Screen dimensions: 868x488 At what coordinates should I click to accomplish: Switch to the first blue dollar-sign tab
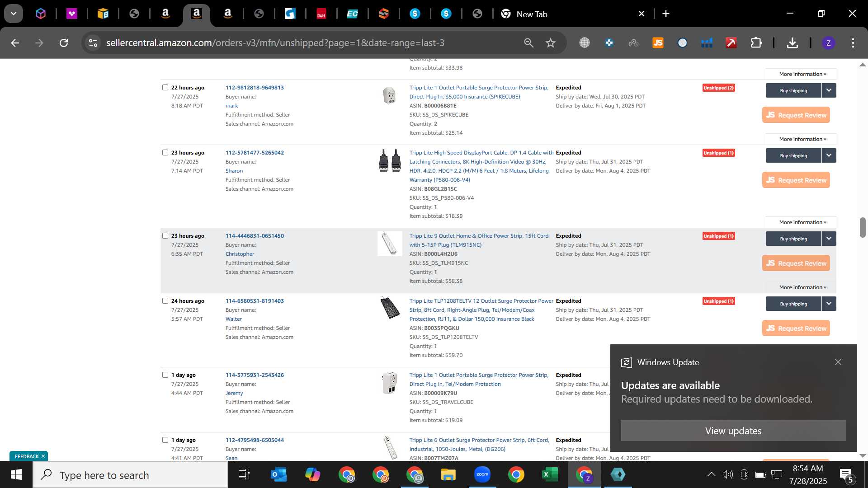tap(415, 14)
